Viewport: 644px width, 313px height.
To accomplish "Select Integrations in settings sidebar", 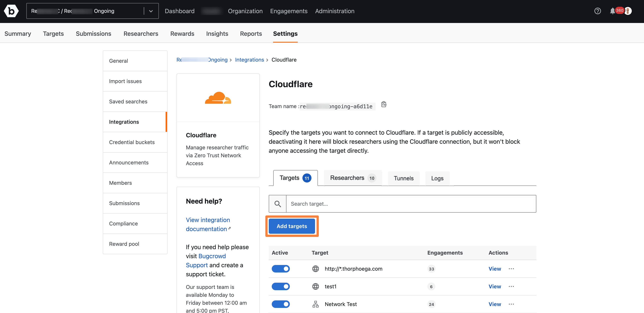I will (135, 122).
